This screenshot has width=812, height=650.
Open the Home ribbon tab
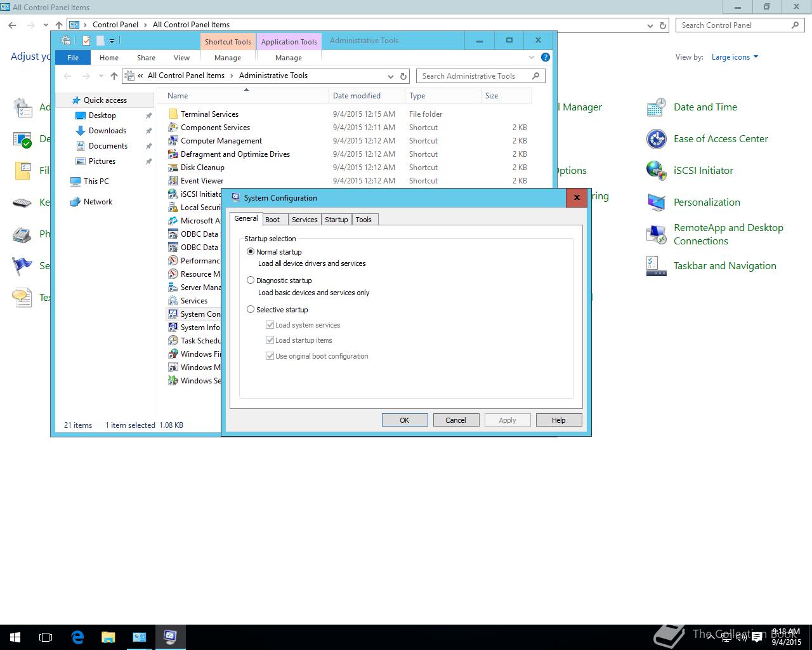pyautogui.click(x=109, y=58)
